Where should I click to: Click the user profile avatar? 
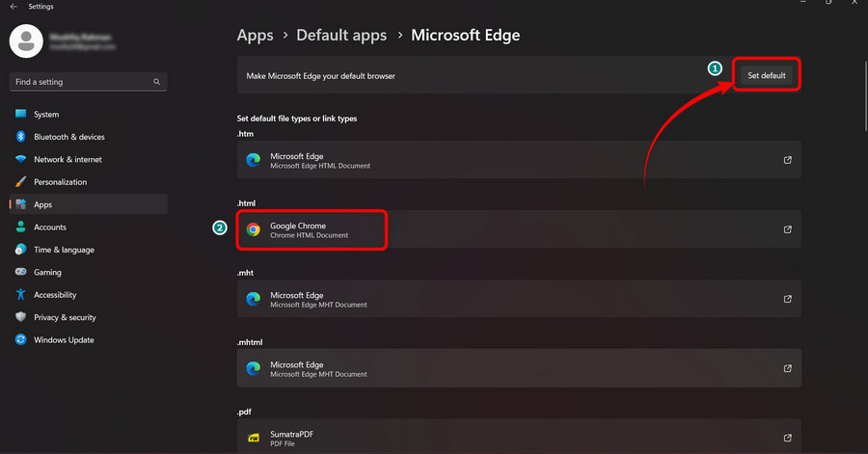(x=26, y=40)
